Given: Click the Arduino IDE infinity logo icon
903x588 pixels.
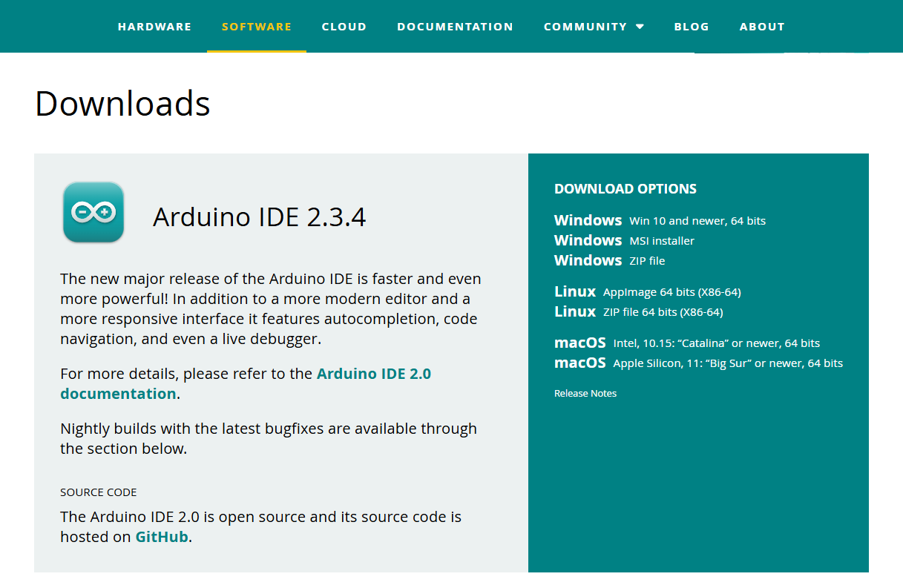Looking at the screenshot, I should tap(93, 212).
